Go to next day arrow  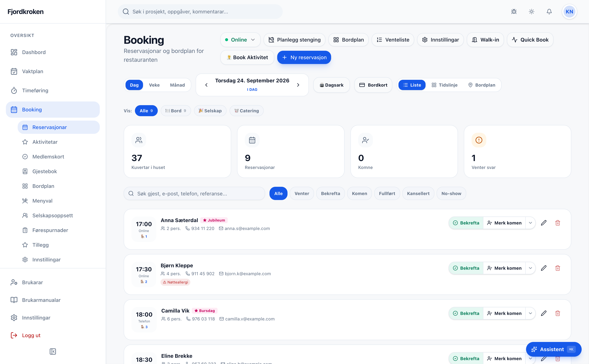[x=298, y=85]
